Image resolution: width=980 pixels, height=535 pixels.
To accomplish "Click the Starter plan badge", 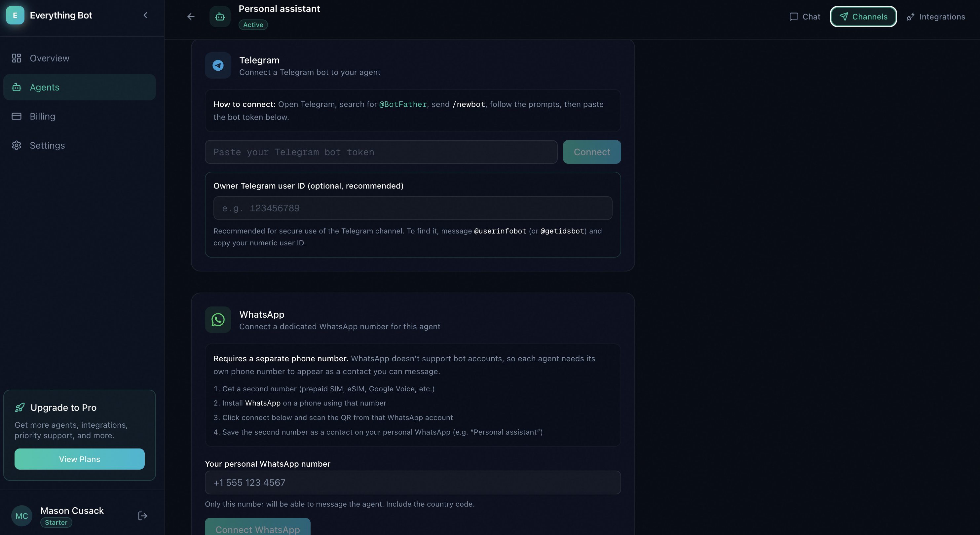I will (x=56, y=522).
